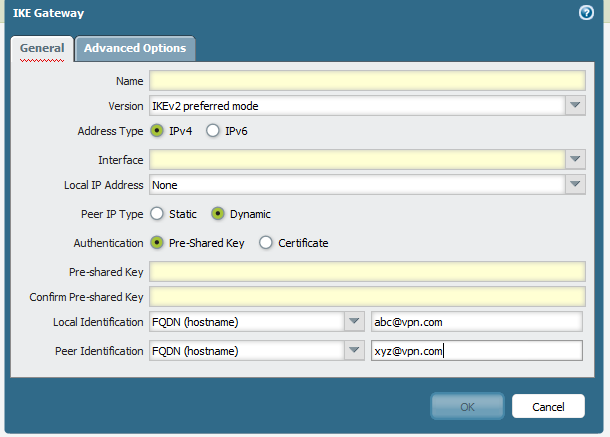Choose Static peer IP type

(x=157, y=214)
